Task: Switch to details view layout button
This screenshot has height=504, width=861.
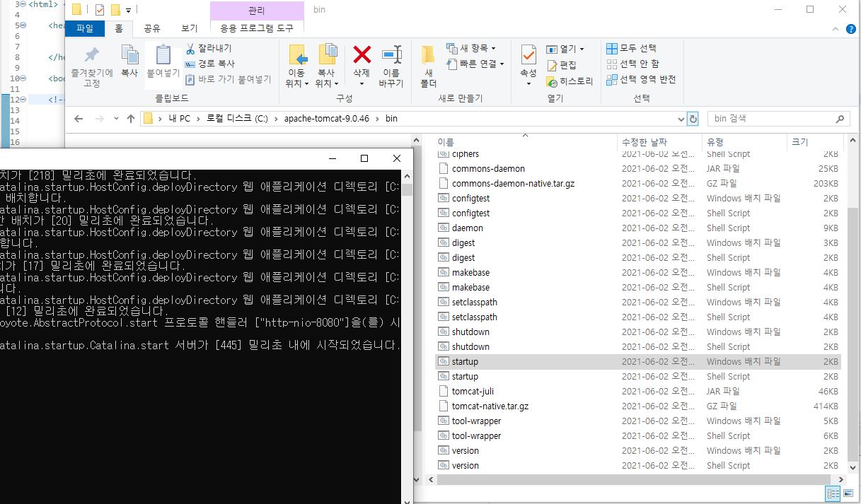Action: 833,494
